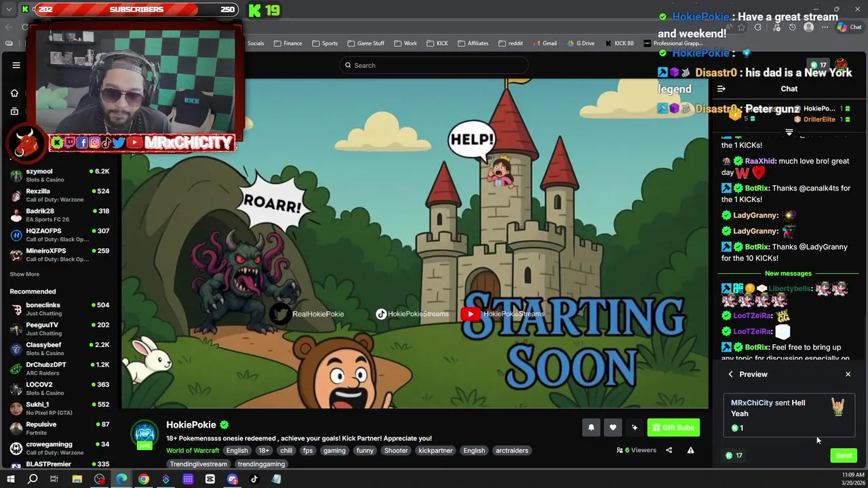Collapse chat using the arrow icon beside Chat

(721, 89)
